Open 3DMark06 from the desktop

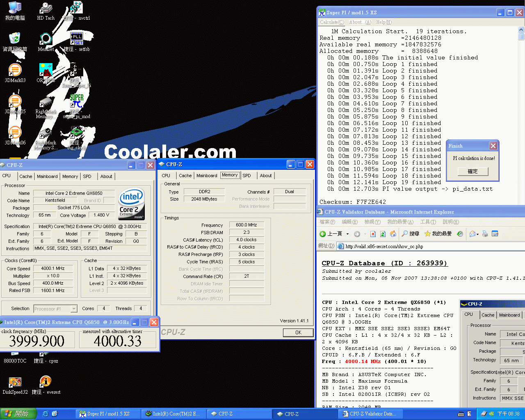point(15,132)
